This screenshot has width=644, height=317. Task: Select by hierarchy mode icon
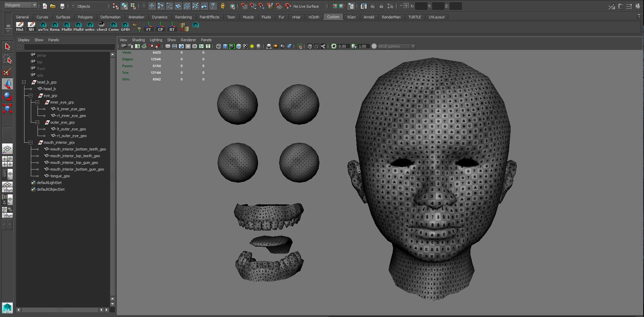coord(116,6)
